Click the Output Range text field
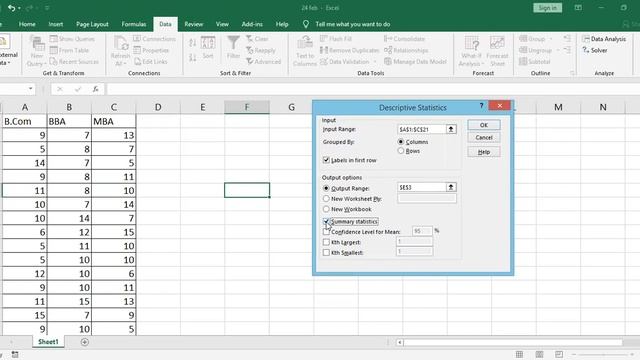Viewport: 640px width, 360px height. pyautogui.click(x=422, y=187)
